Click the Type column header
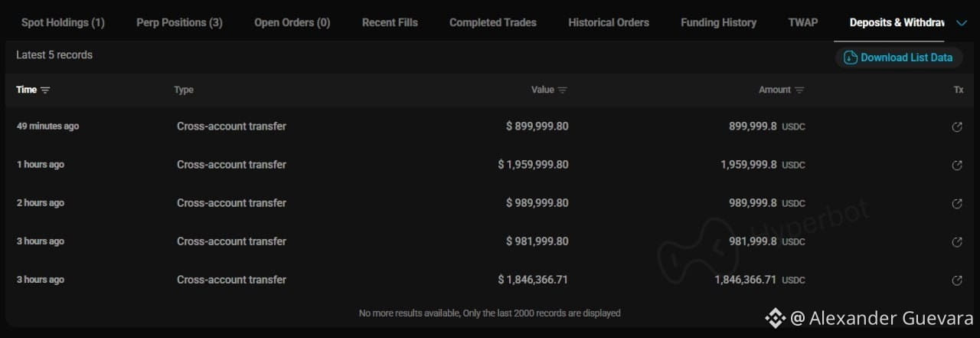The height and width of the screenshot is (338, 980). pos(184,90)
